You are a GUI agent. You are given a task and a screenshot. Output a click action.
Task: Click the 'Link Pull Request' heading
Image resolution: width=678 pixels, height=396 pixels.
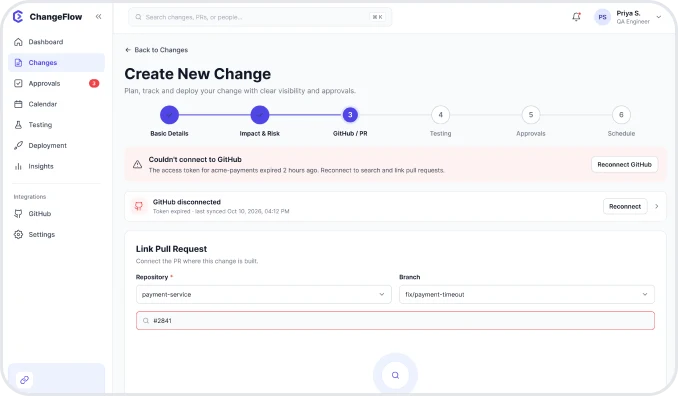pyautogui.click(x=171, y=249)
